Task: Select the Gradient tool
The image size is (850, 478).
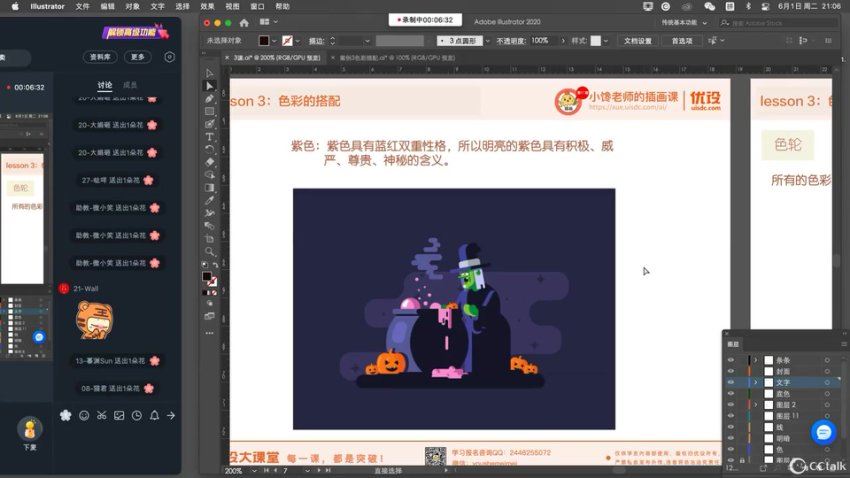Action: point(209,188)
